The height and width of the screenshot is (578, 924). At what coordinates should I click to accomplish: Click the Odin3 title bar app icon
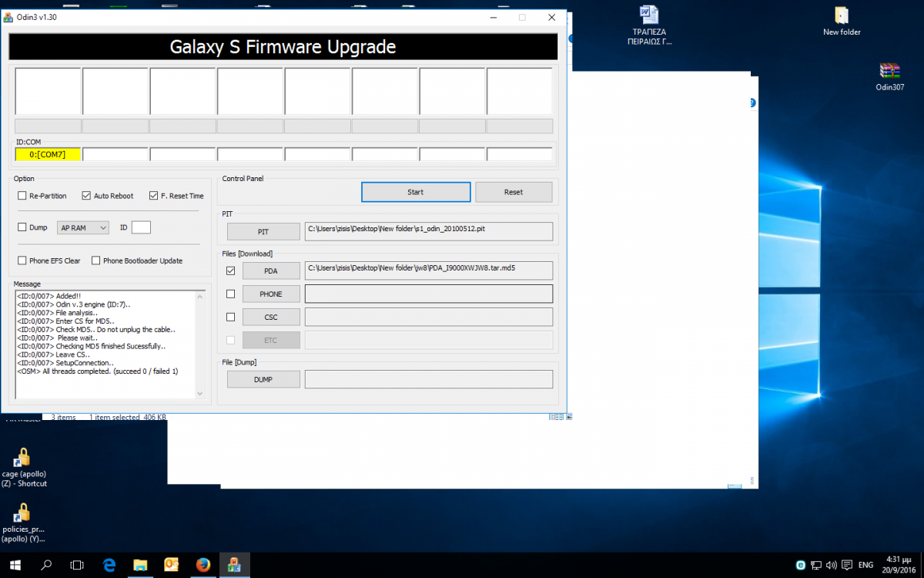point(8,17)
